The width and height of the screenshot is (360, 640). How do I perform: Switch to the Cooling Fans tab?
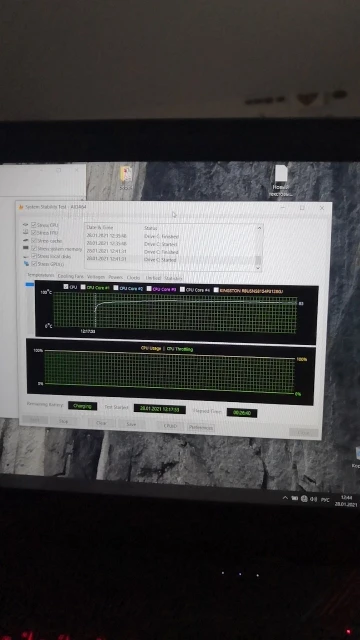tap(70, 276)
